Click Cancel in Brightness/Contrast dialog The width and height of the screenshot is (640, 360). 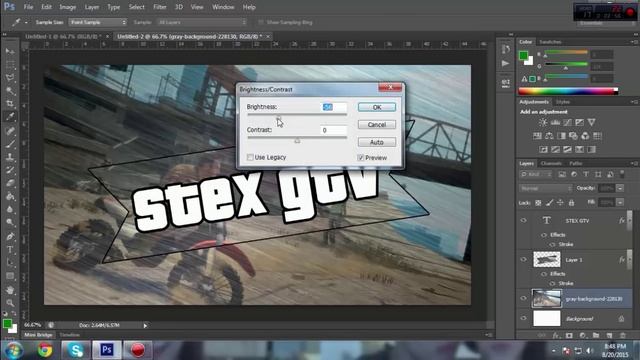pyautogui.click(x=377, y=124)
